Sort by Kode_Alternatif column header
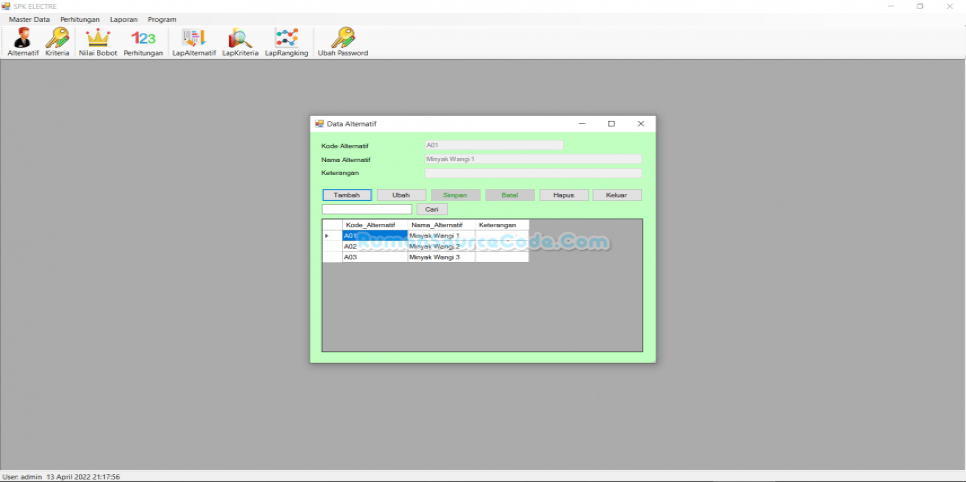Viewport: 966px width, 482px height. pyautogui.click(x=375, y=225)
